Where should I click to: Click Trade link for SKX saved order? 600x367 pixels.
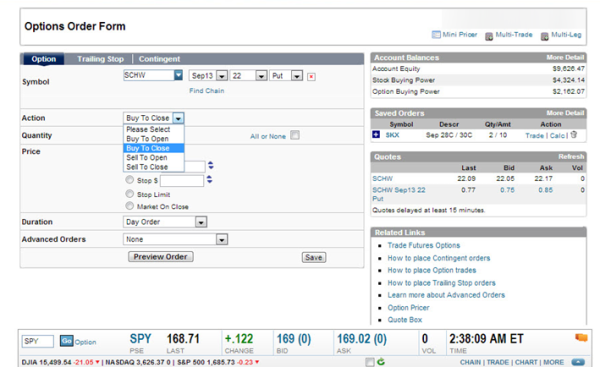[x=534, y=135]
